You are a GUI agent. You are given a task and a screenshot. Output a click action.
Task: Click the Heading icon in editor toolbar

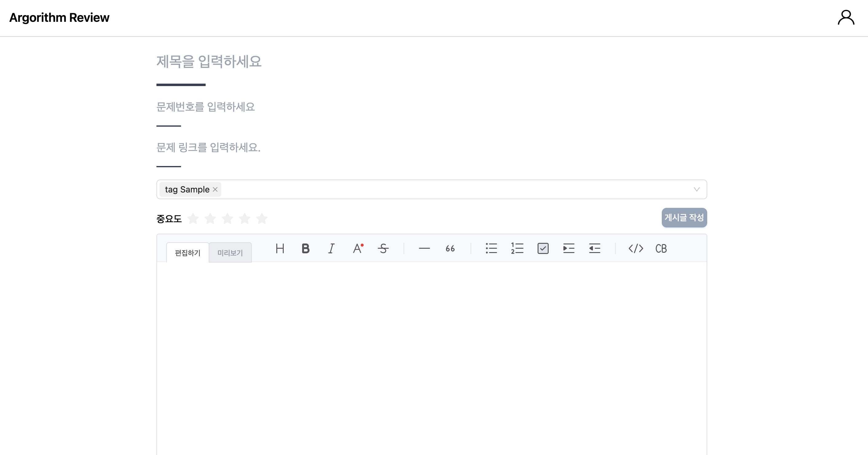point(280,248)
